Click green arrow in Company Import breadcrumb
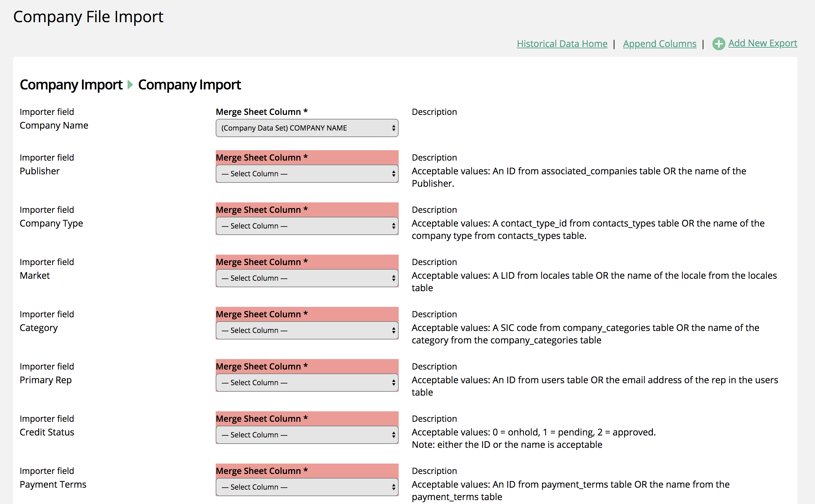 point(130,85)
